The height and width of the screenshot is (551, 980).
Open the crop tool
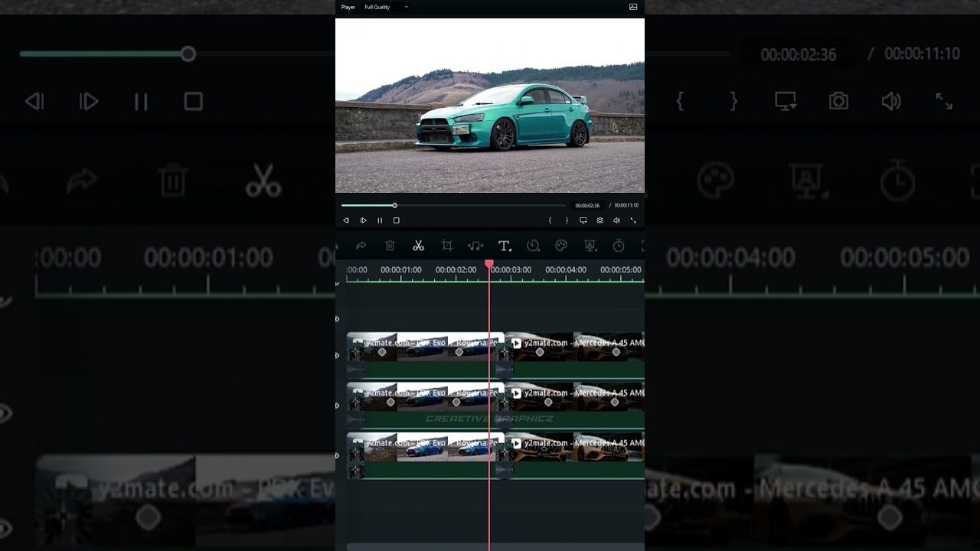(447, 246)
